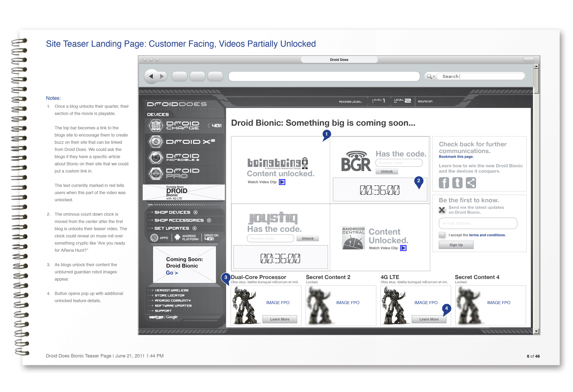573x392 pixels.
Task: Click the vertical scrollbar down arrow
Action: click(536, 331)
